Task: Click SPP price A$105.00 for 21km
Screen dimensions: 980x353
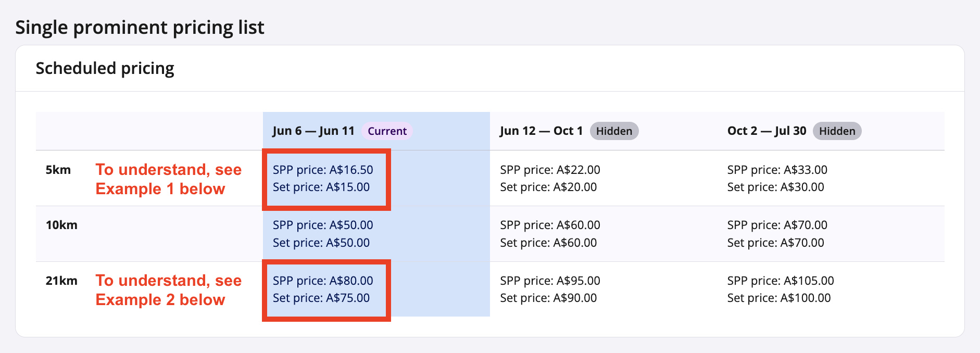Action: pos(780,281)
